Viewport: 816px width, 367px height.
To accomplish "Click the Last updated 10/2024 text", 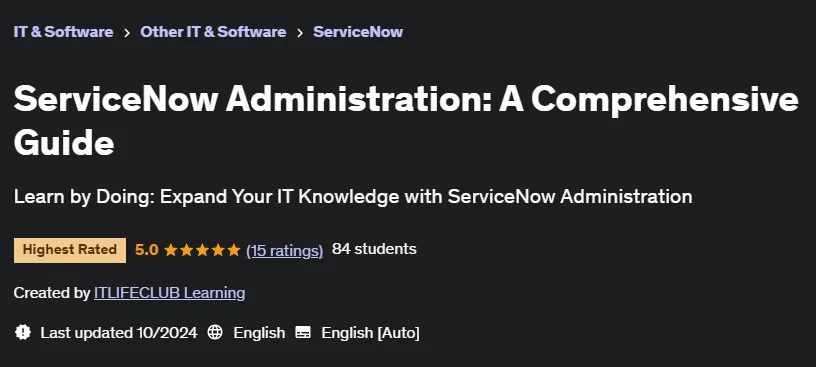I will pyautogui.click(x=119, y=333).
